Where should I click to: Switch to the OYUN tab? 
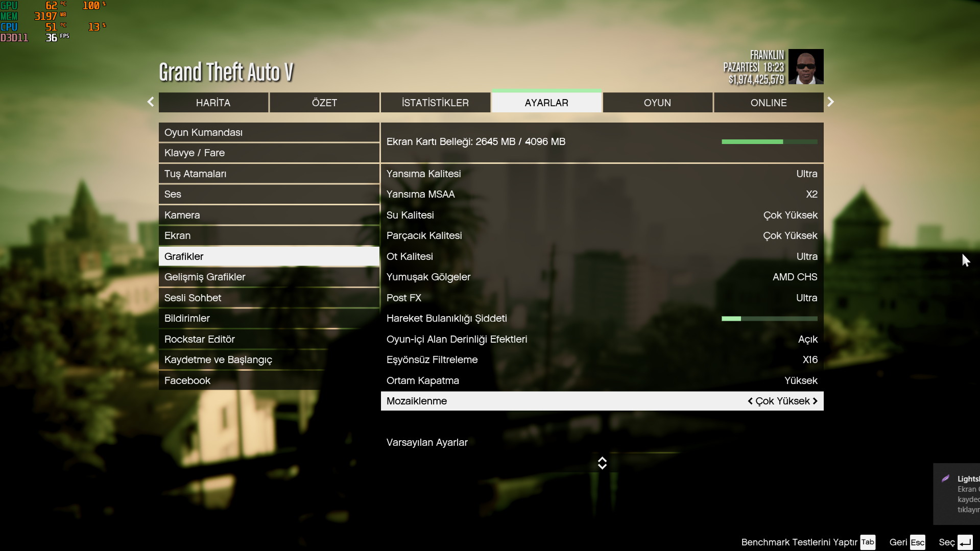657,103
